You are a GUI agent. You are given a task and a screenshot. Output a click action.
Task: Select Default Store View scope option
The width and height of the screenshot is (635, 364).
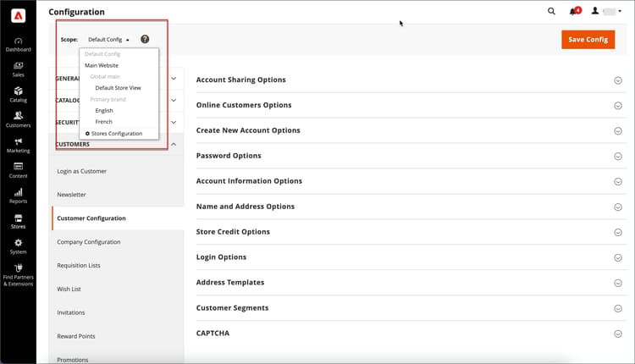118,88
